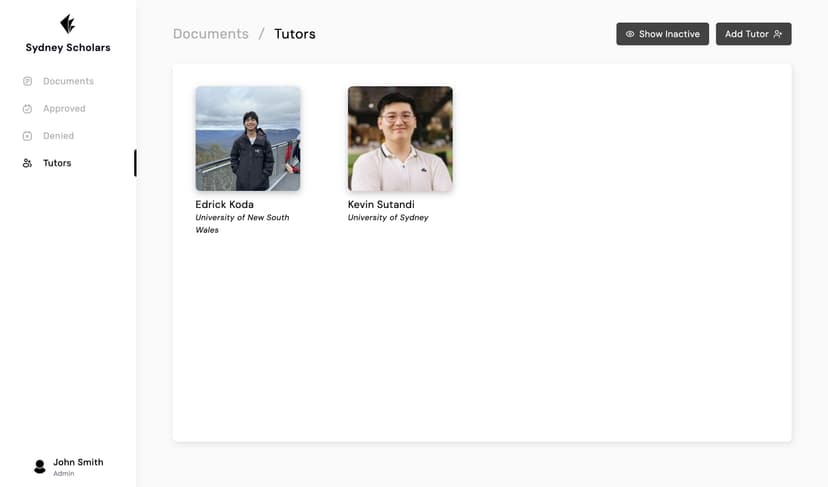Navigate to Documents via the breadcrumb
Image resolution: width=828 pixels, height=487 pixels.
(210, 34)
